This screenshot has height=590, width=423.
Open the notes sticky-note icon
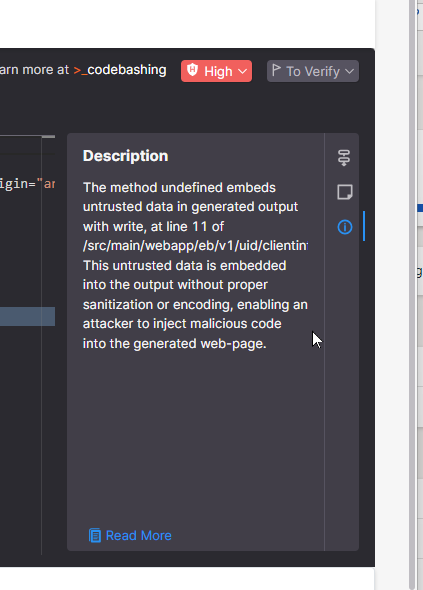pos(345,192)
